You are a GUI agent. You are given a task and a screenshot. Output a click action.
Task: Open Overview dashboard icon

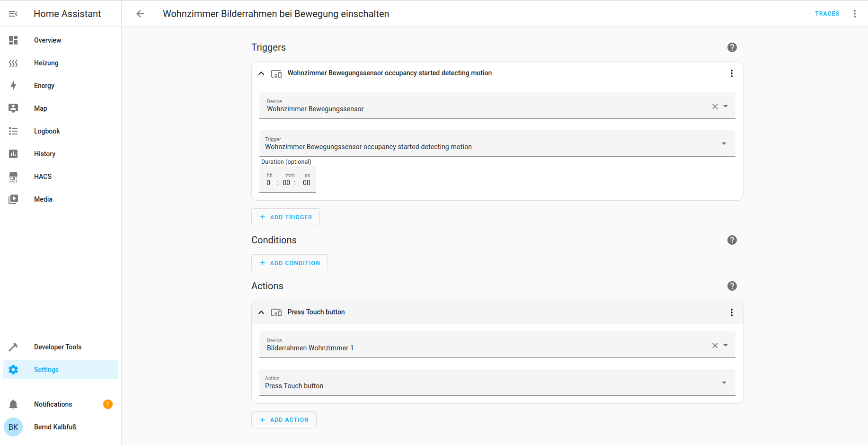tap(13, 40)
